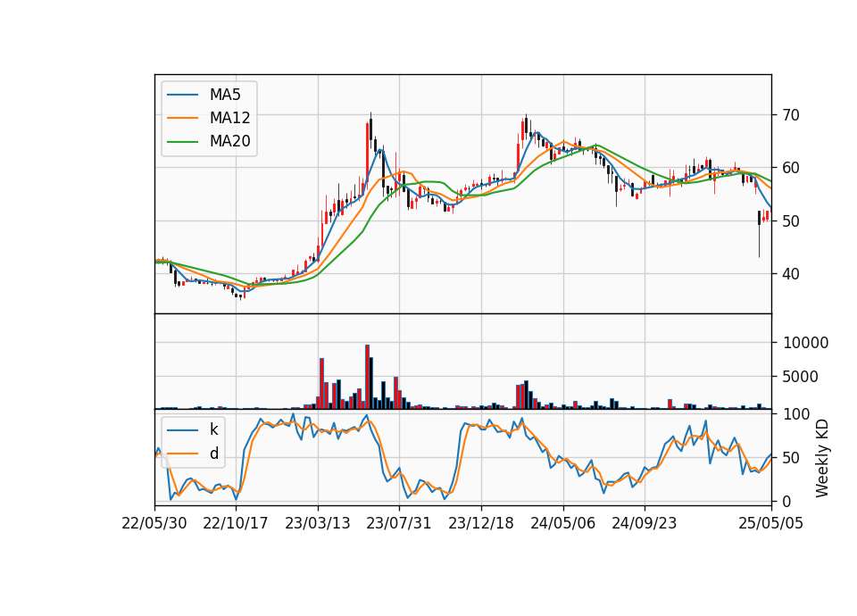The image size is (857, 616).
Task: Click the KD axis value 100
Action: (796, 414)
